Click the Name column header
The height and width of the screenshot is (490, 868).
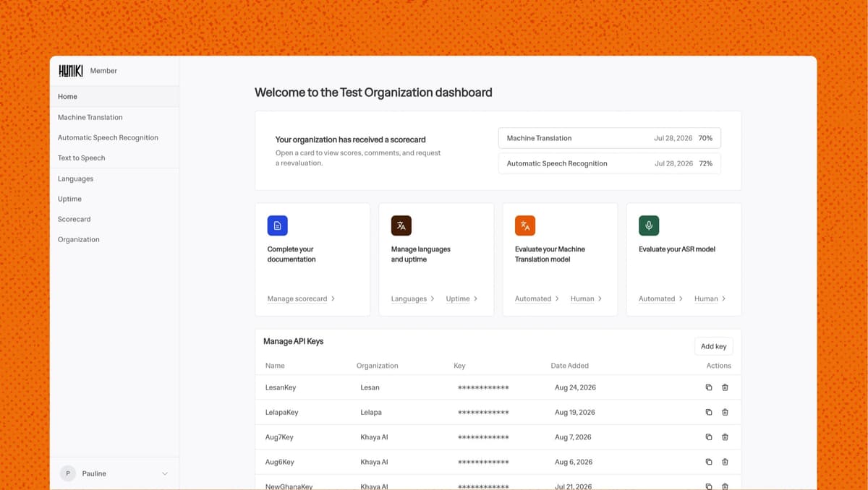[275, 366]
